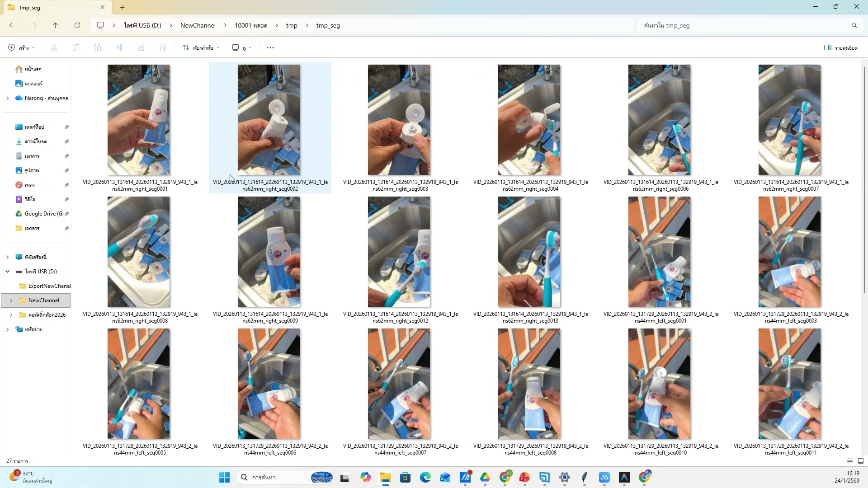The width and height of the screenshot is (868, 488).
Task: Open the ดู view options dropdown
Action: click(243, 47)
